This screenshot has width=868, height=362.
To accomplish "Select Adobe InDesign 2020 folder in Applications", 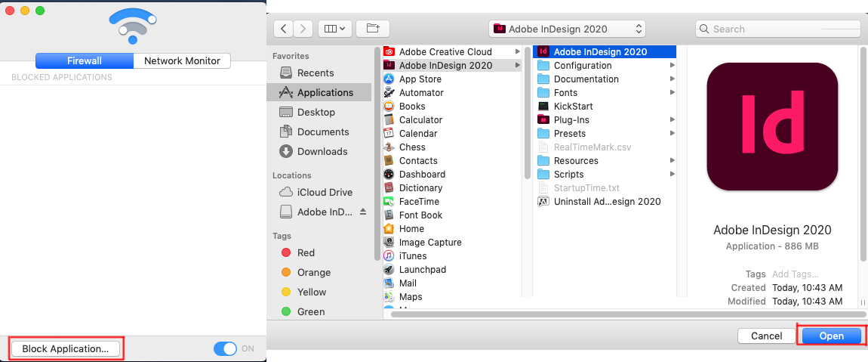I will 452,66.
